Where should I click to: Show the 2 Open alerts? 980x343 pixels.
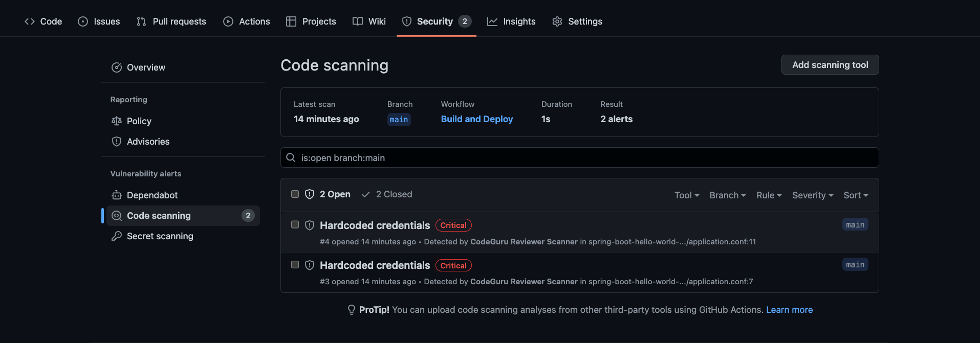coord(328,194)
